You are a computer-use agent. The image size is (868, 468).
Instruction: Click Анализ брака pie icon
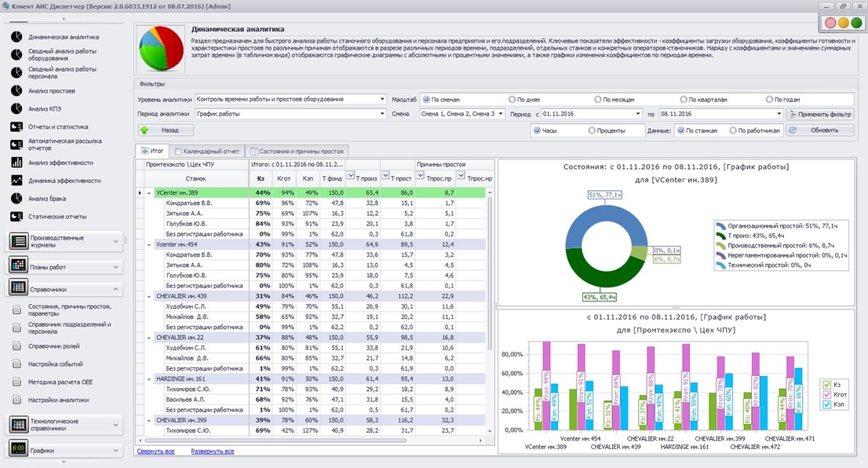click(x=16, y=199)
